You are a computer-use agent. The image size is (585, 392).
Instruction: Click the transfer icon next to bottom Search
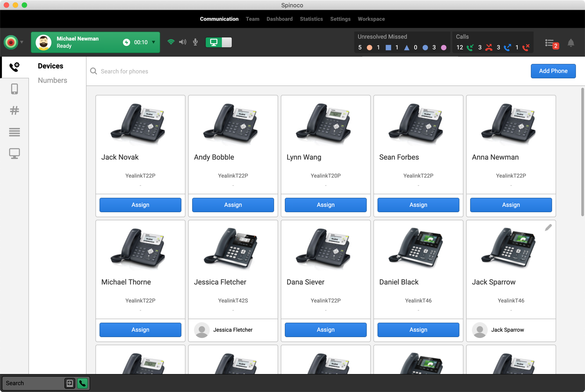(x=70, y=383)
